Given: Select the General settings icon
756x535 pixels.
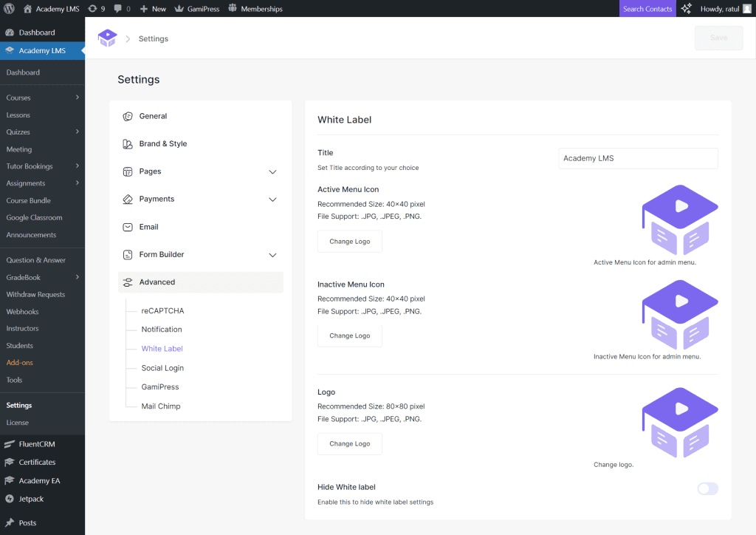Looking at the screenshot, I should click(130, 116).
